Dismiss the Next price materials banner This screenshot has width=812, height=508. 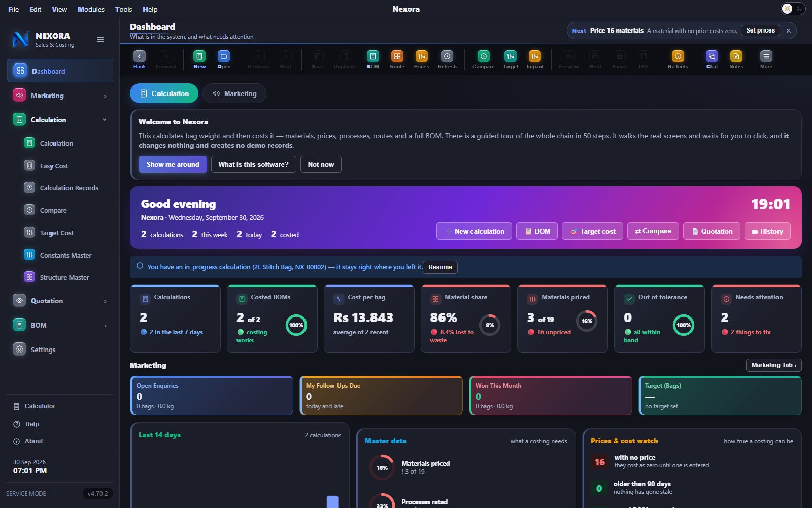(789, 31)
